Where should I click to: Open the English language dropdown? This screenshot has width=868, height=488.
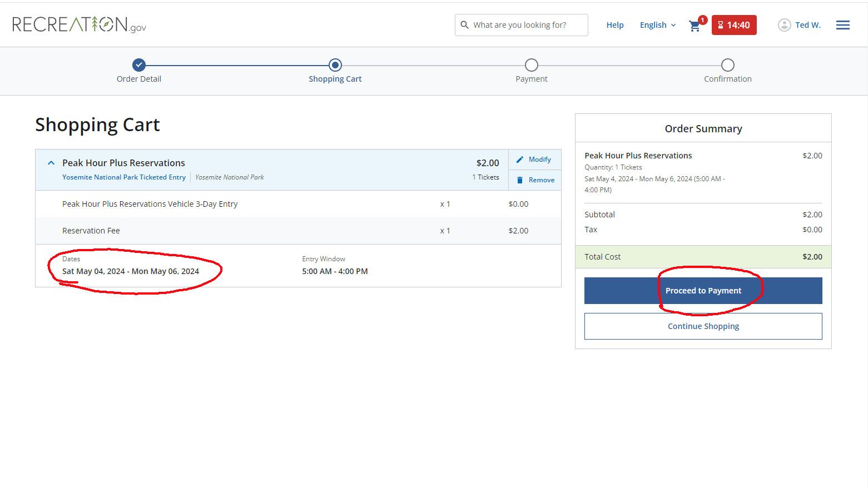pyautogui.click(x=657, y=25)
